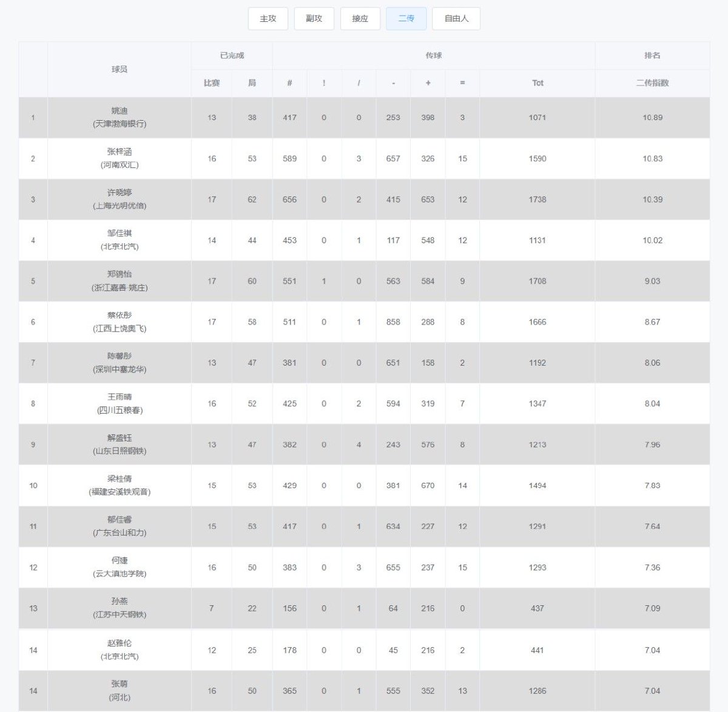Open player 许晓婷 from 上海光明优倍
The image size is (728, 712).
pyautogui.click(x=120, y=193)
